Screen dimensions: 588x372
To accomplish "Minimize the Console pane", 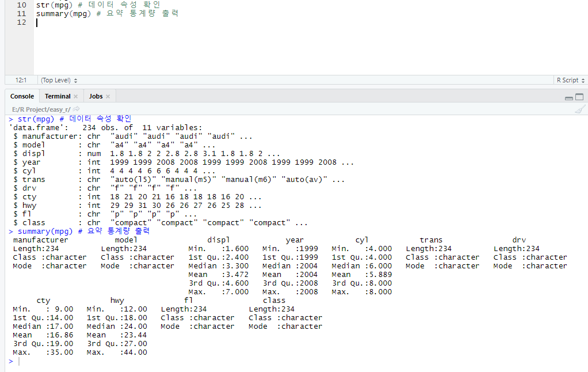I will [569, 97].
